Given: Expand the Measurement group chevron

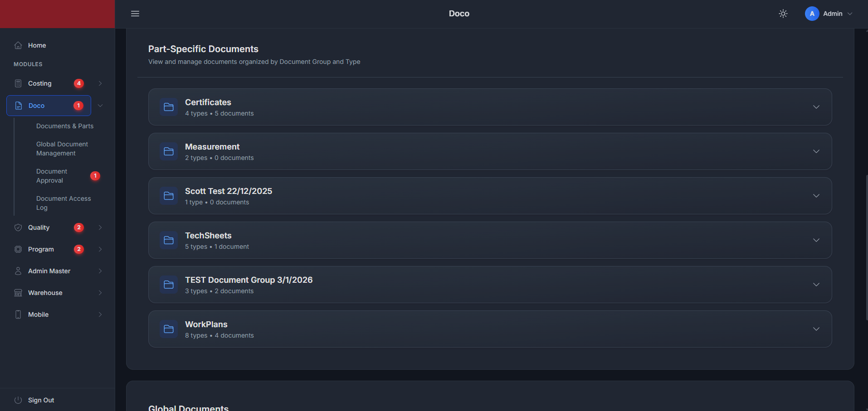Looking at the screenshot, I should coord(816,151).
